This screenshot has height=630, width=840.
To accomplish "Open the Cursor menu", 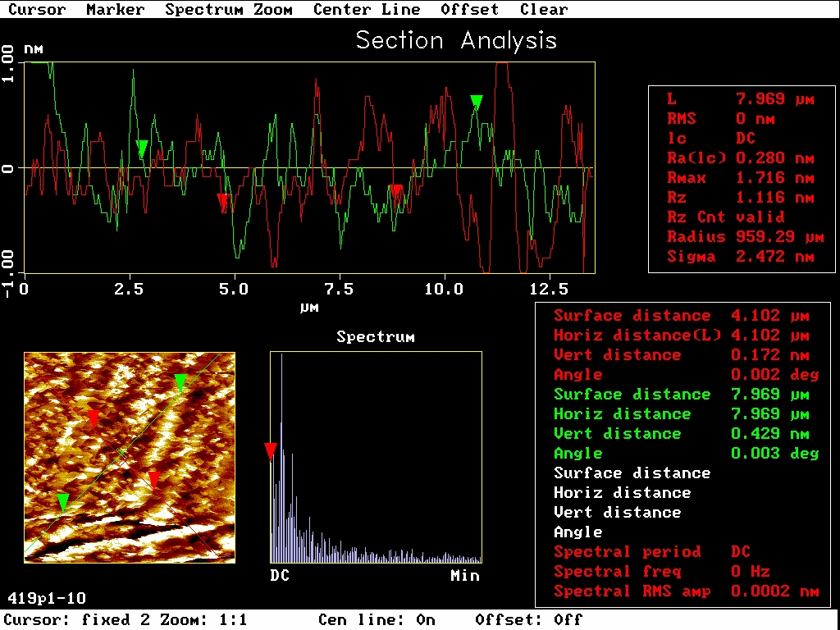I will (37, 9).
